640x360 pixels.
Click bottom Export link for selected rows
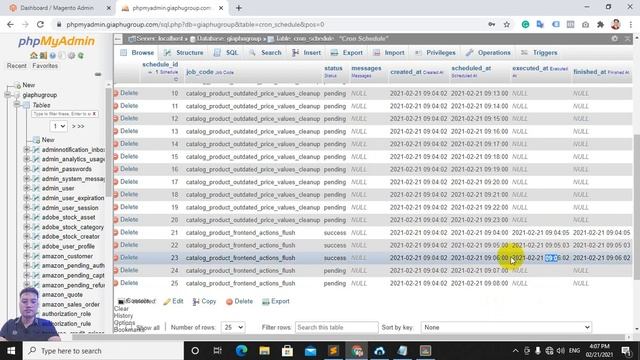(276, 301)
